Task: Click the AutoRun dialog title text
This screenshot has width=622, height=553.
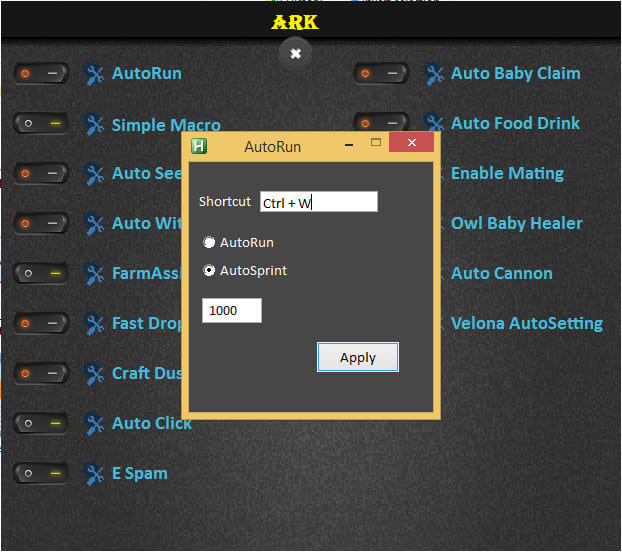Action: [x=273, y=147]
